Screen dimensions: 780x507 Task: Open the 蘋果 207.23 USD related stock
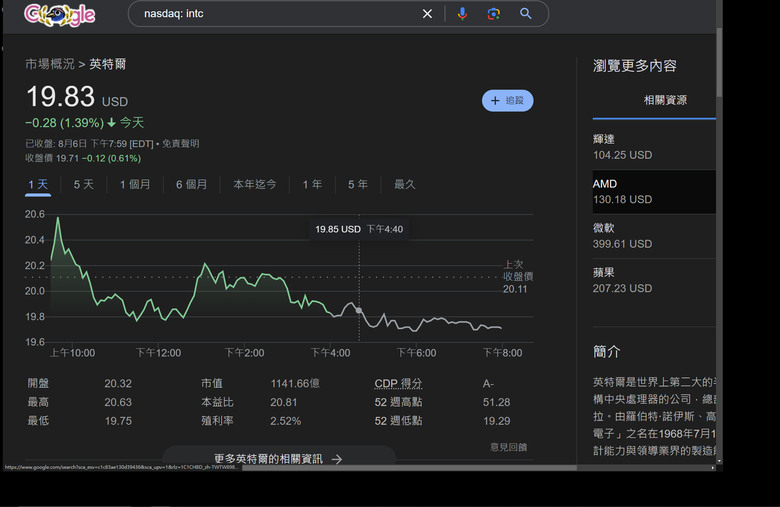(x=654, y=280)
